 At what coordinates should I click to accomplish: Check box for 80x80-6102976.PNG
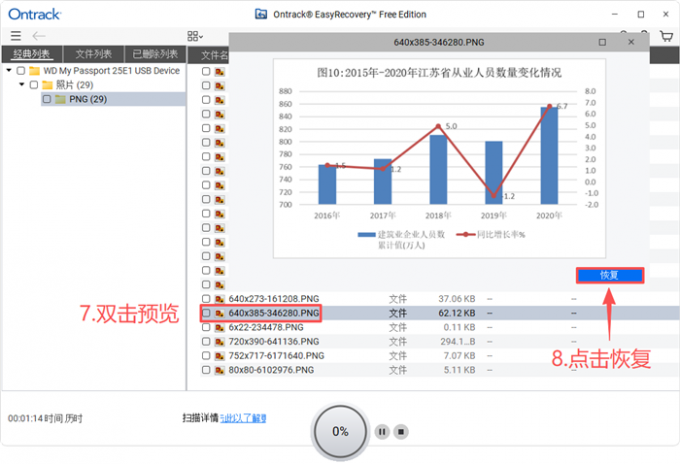(x=206, y=370)
